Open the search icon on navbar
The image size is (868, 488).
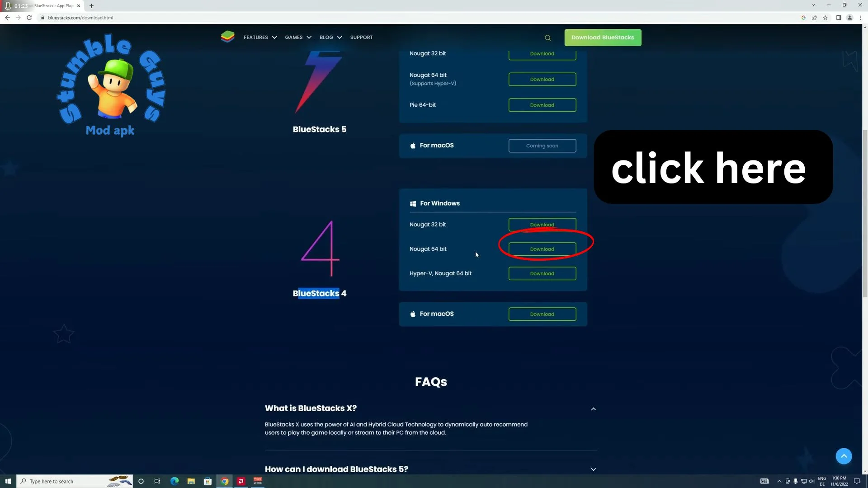pos(548,38)
